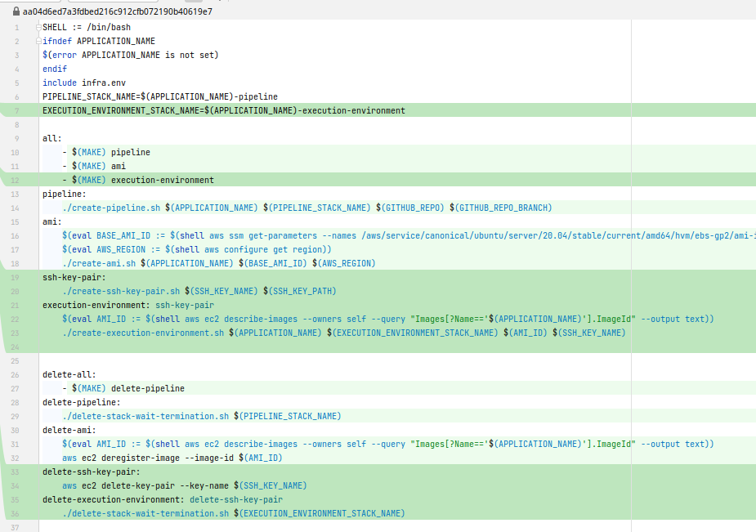
Task: Click the EXECUTION_ENVIRONMENT_STACK_NAME variable assignment line
Action: click(x=223, y=110)
